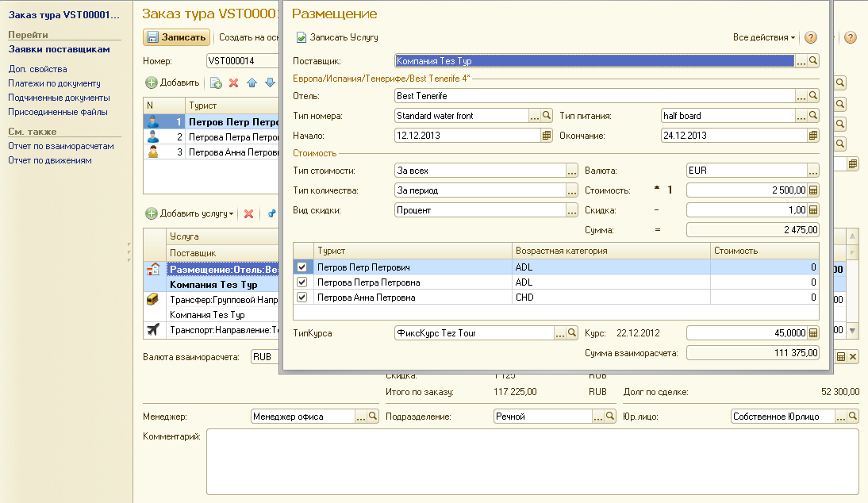The width and height of the screenshot is (868, 503).
Task: Click the Валюта взаиморасчета RUB field
Action: coord(265,357)
